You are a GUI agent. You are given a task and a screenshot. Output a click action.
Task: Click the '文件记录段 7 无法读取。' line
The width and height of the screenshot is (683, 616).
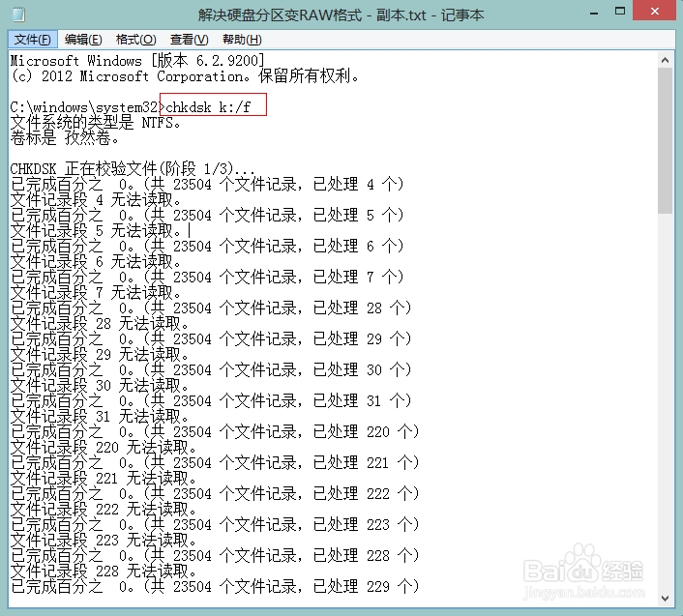point(96,293)
